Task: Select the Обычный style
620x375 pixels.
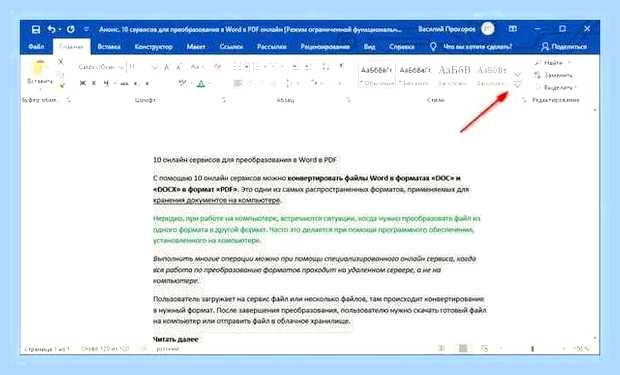Action: click(376, 76)
